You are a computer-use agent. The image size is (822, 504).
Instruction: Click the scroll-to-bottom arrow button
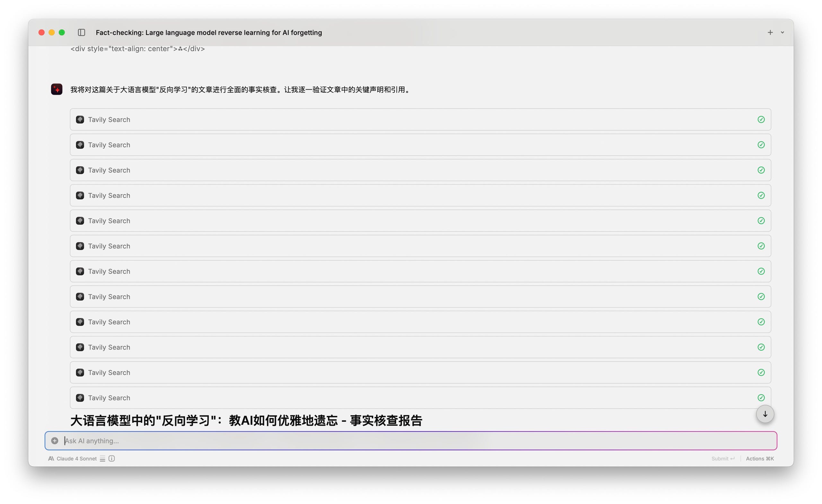coord(765,414)
